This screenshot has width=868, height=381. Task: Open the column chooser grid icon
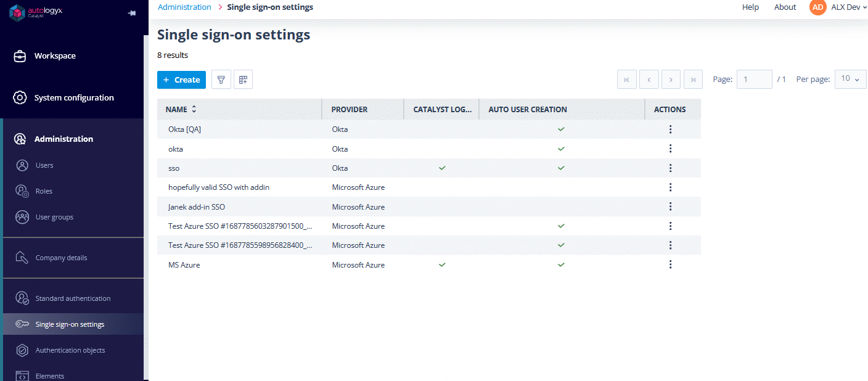click(x=244, y=80)
